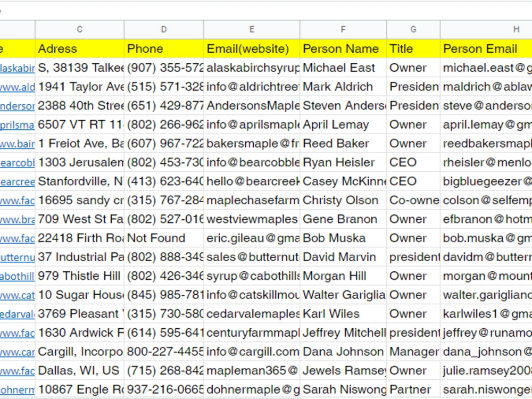
Task: Select the Christy Olson cell
Action: click(343, 201)
